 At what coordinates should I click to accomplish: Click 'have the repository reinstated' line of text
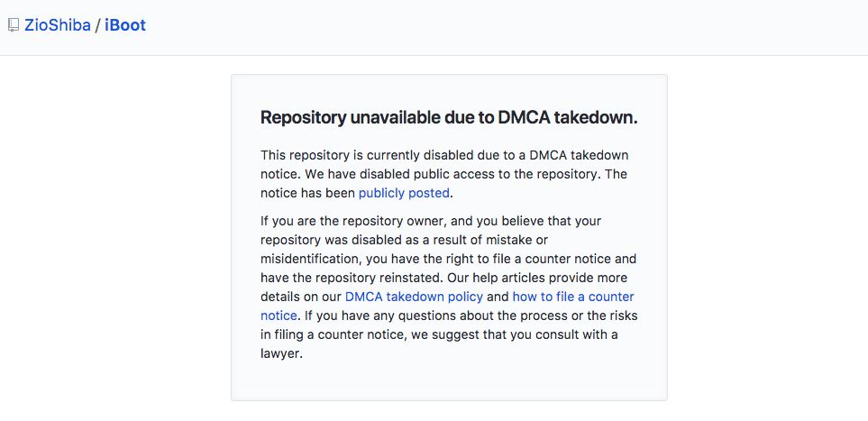444,278
